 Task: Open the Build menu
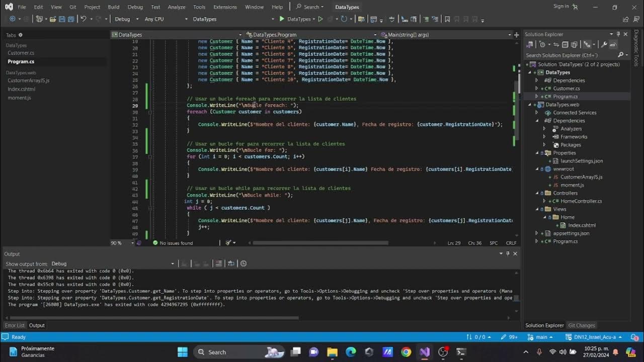113,7
